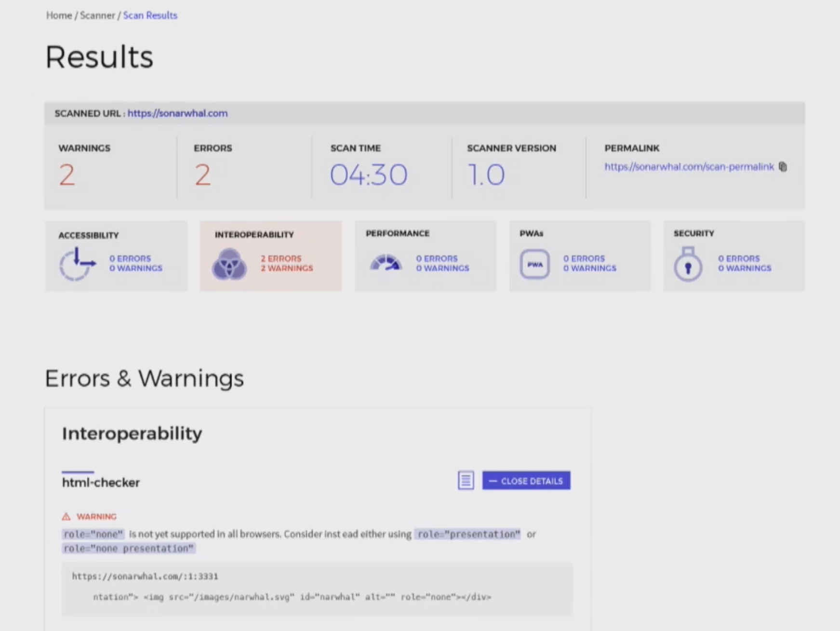This screenshot has width=840, height=631.
Task: Click the Errors & Warnings heading
Action: click(145, 378)
